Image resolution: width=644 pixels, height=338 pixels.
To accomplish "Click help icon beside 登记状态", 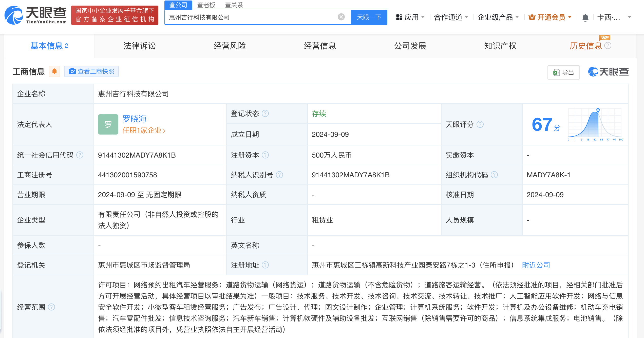I will (265, 113).
